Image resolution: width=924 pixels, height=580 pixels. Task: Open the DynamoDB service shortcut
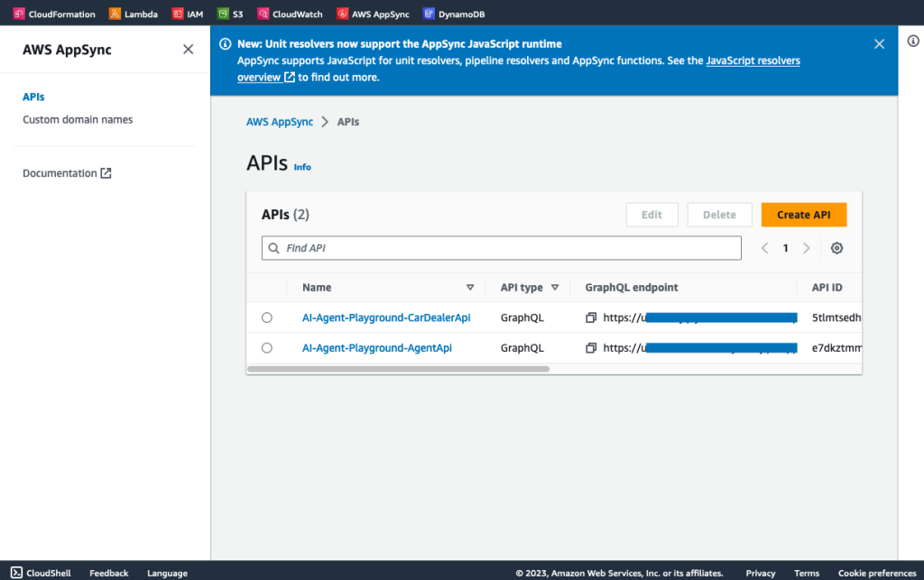pos(454,14)
